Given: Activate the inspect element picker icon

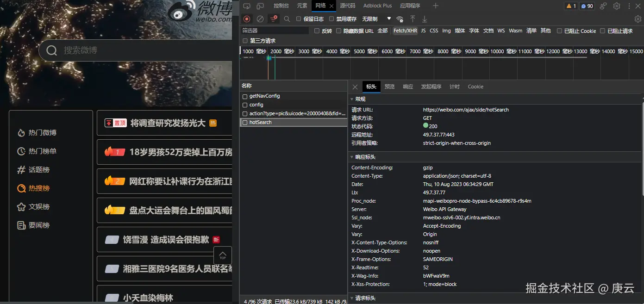Looking at the screenshot, I should click(247, 6).
